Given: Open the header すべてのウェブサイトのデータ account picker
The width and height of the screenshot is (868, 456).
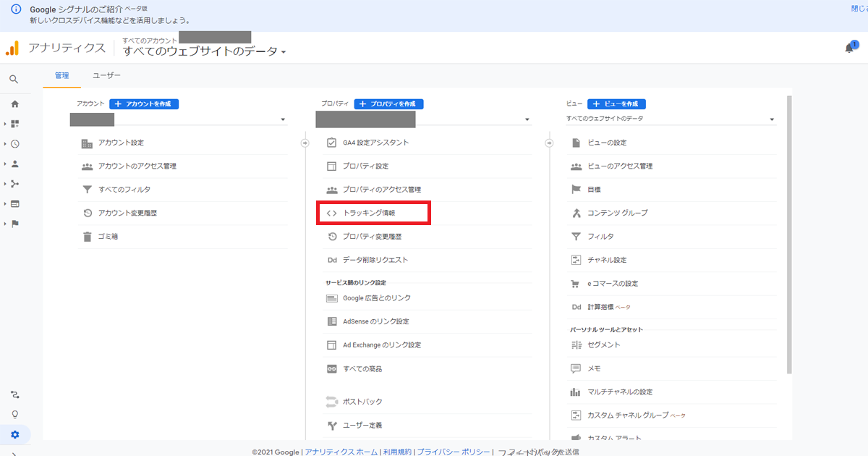Looking at the screenshot, I should click(x=205, y=51).
